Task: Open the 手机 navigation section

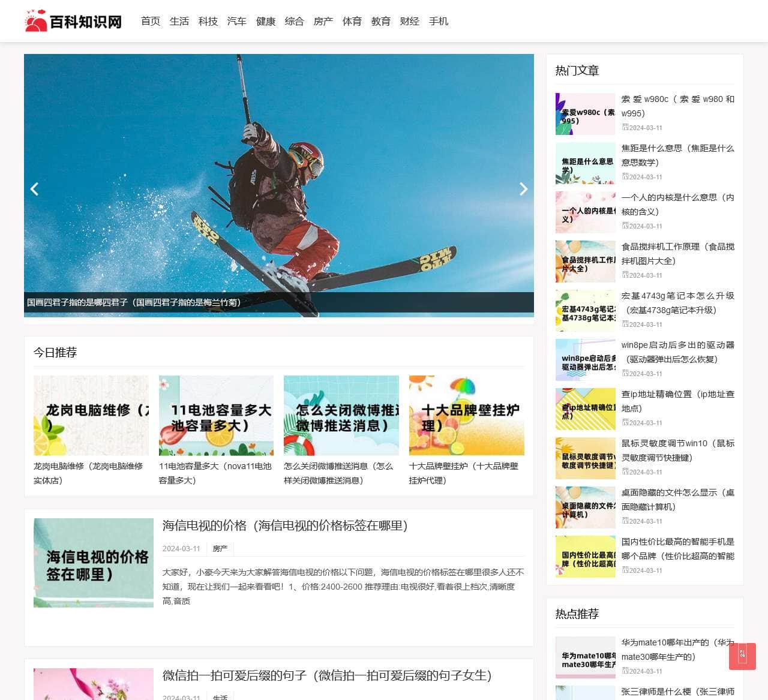Action: tap(439, 21)
